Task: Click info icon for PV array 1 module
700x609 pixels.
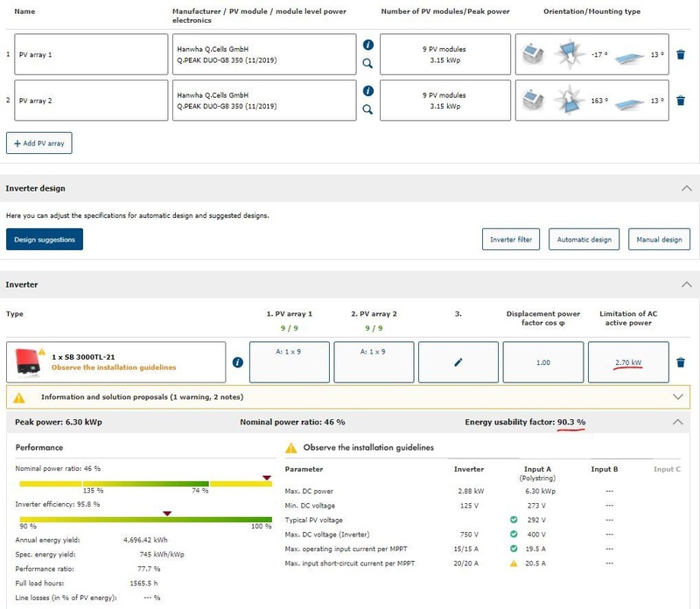Action: (368, 45)
